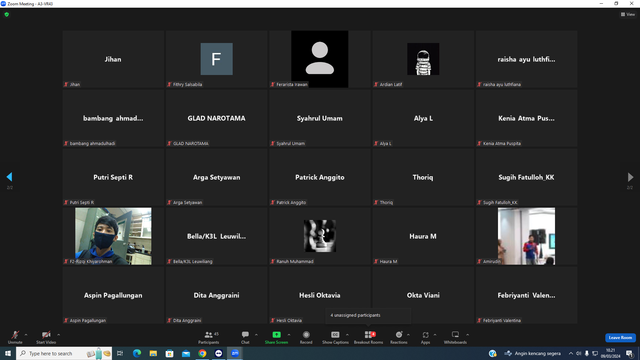The image size is (640, 360).
Task: Expand video options arrow beside Start Video
Action: [x=58, y=335]
